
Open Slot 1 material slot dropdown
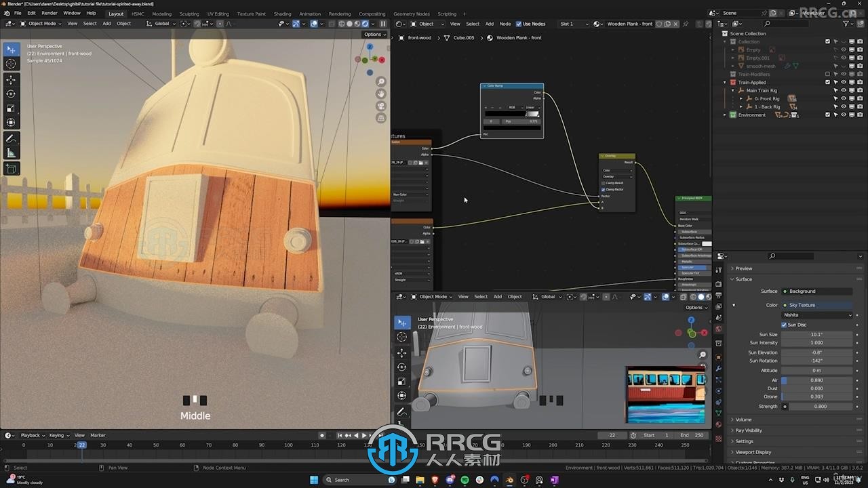click(x=575, y=24)
